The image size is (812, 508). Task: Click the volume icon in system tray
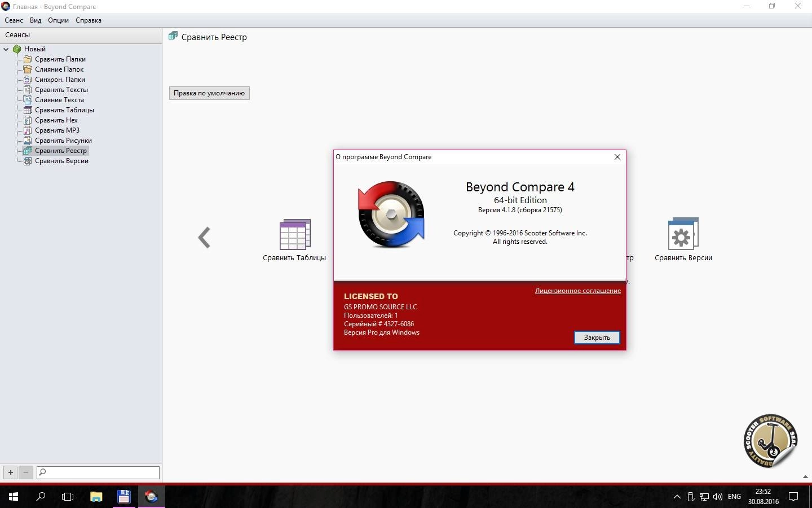[718, 497]
